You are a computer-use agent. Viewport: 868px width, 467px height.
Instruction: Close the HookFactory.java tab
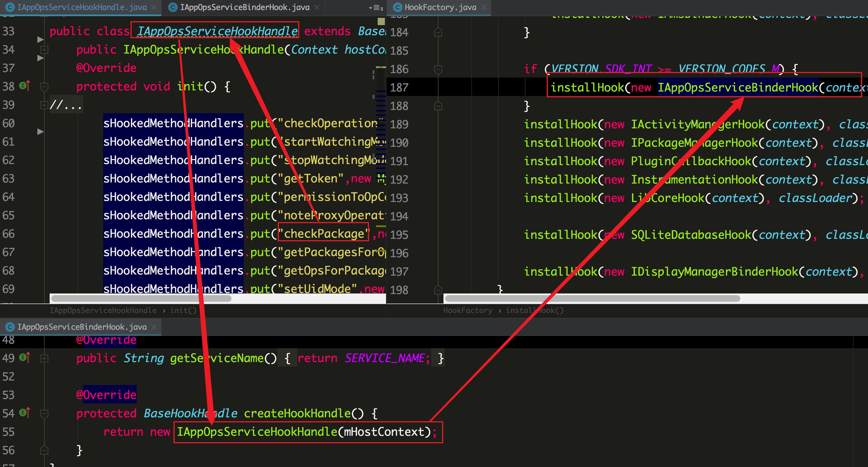(484, 7)
